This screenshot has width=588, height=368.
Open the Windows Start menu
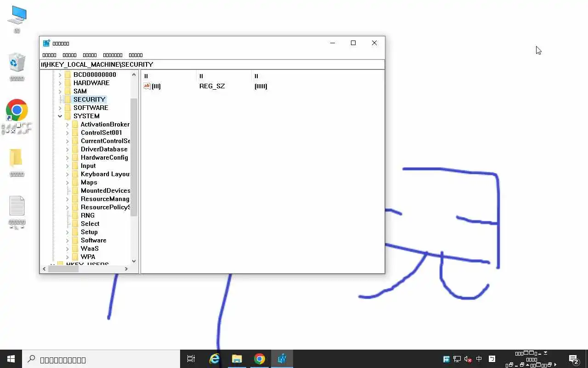(x=11, y=359)
